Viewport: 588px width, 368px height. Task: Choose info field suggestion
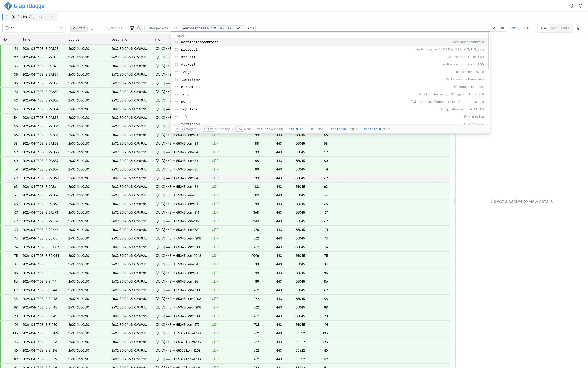[329, 94]
